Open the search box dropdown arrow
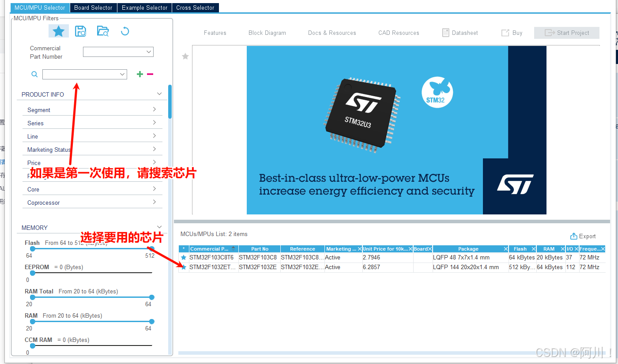The width and height of the screenshot is (618, 364). pyautogui.click(x=122, y=75)
